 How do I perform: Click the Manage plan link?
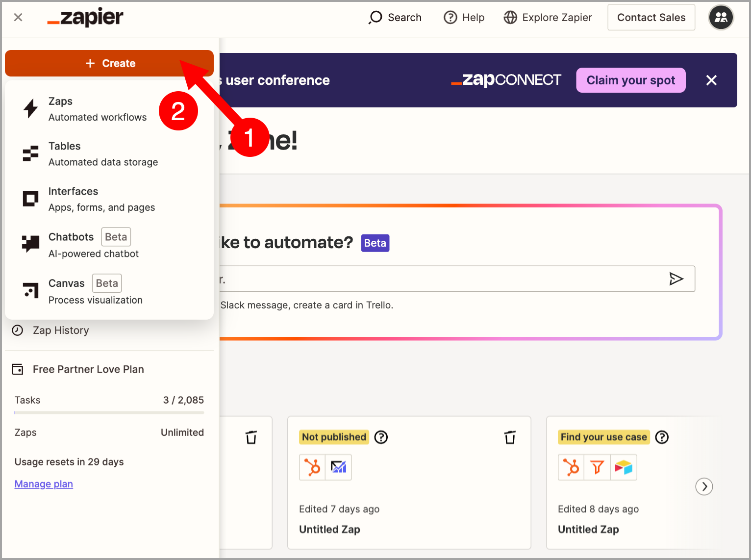tap(44, 484)
